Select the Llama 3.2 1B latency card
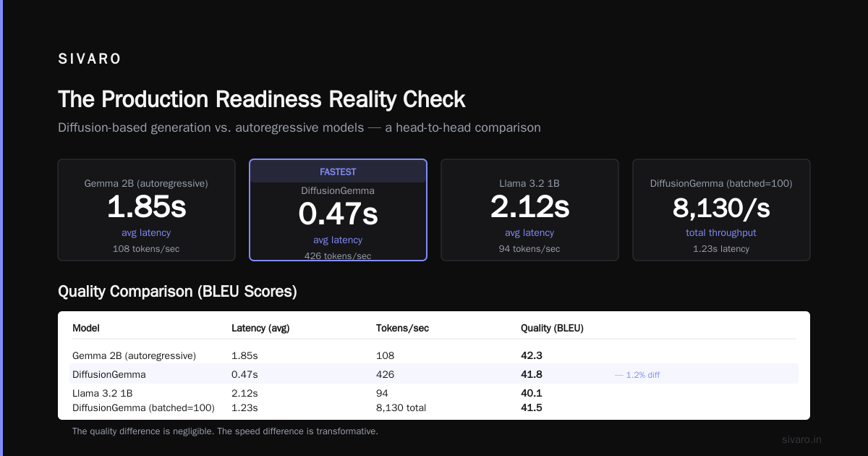The width and height of the screenshot is (868, 456). tap(529, 210)
